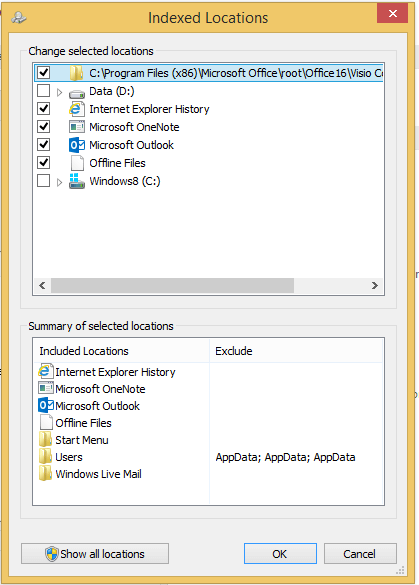Select Microsoft OneNote in summary list
Image resolution: width=419 pixels, height=585 pixels.
pos(100,389)
